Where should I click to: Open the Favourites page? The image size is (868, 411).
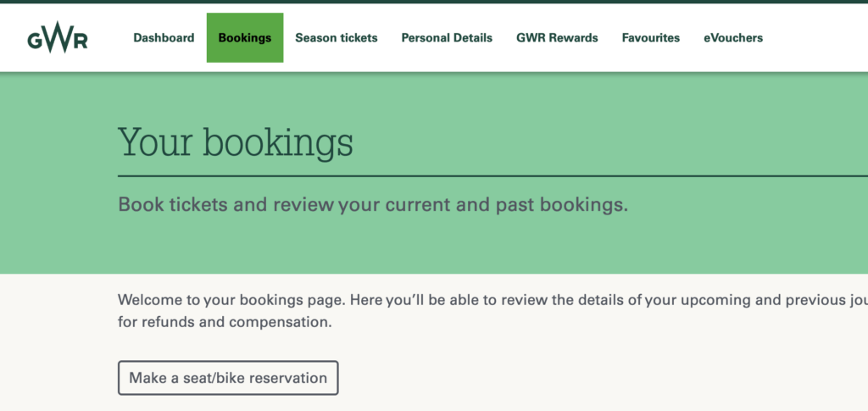pyautogui.click(x=650, y=38)
